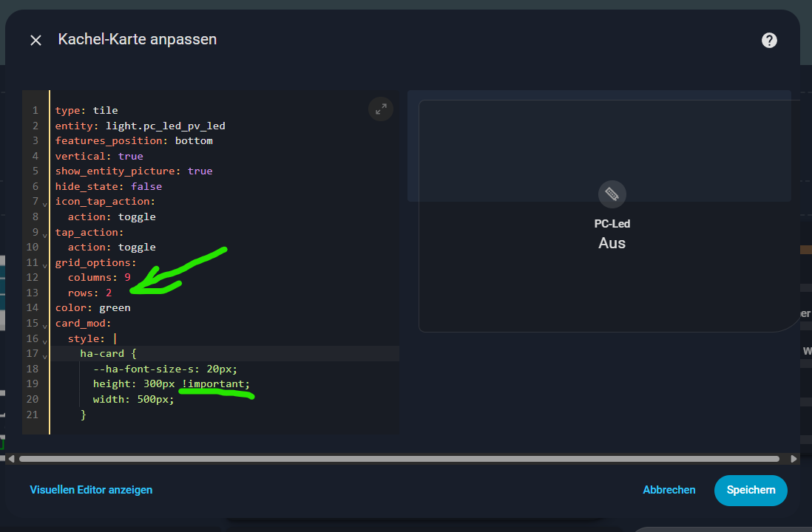Screen dimensions: 812x532
Task: Collapse the style block at line 16
Action: 45,340
